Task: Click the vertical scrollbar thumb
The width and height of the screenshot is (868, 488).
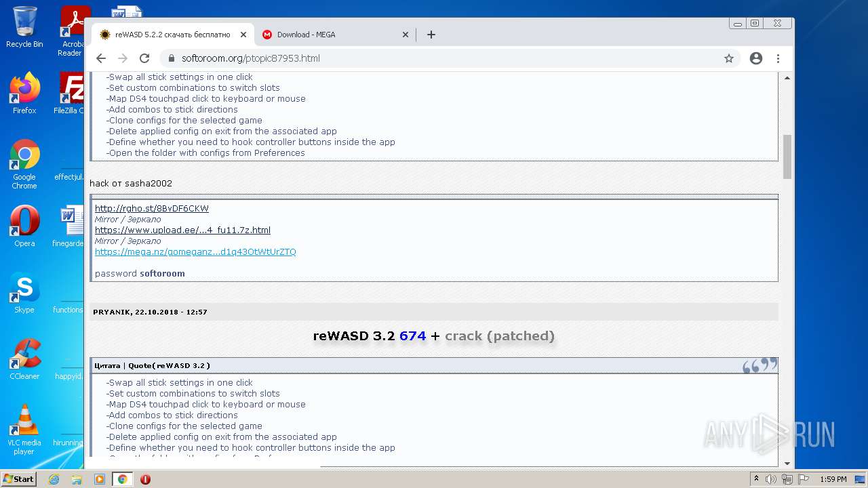Action: pos(787,157)
